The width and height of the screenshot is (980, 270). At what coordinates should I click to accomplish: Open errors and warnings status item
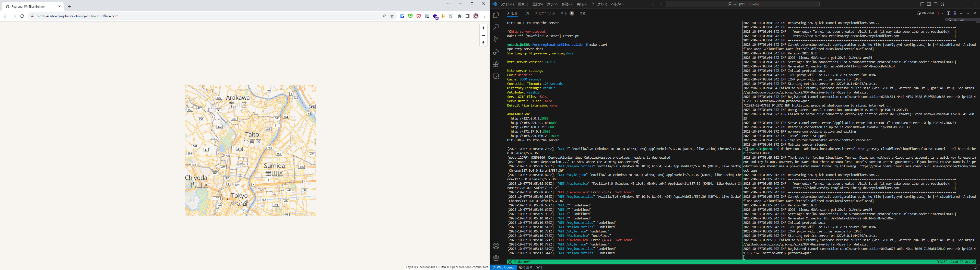tap(525, 267)
